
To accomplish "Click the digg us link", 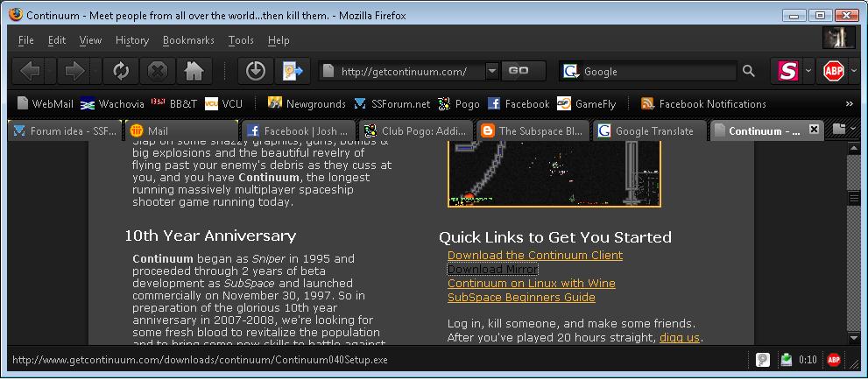I will [680, 337].
